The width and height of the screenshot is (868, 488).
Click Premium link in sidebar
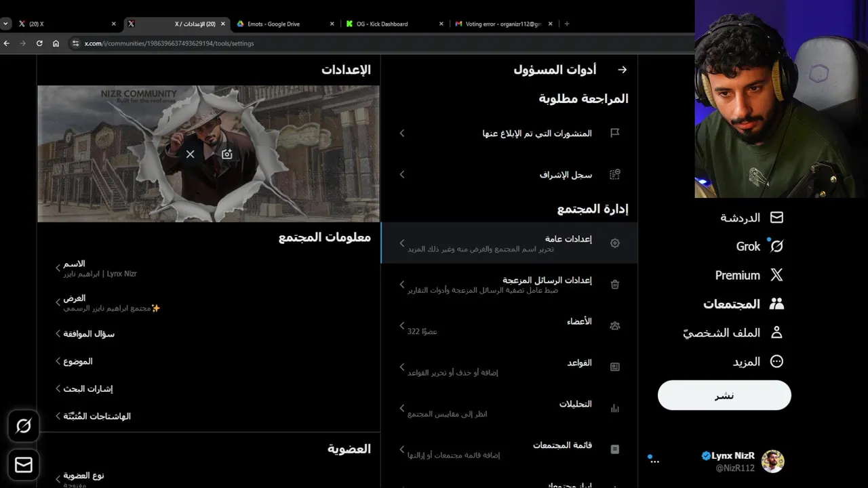coord(749,275)
